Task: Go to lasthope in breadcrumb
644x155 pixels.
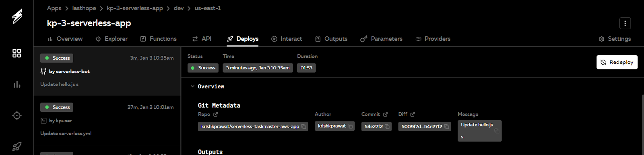Action: point(84,8)
